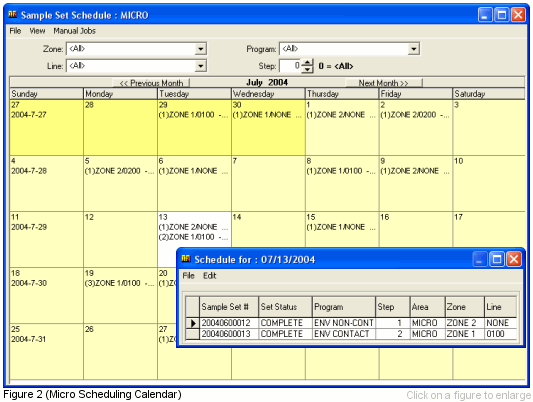Click the Sample Set Schedule app icon
Image resolution: width=533 pixels, height=402 pixels.
(13, 14)
